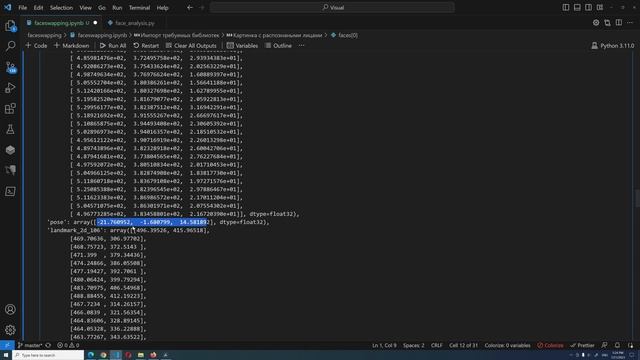
Task: Clear All Outputs in notebook
Action: tap(191, 46)
